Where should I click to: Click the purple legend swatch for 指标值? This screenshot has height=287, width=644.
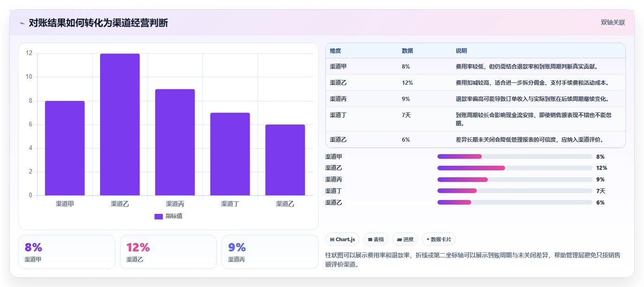click(x=158, y=216)
